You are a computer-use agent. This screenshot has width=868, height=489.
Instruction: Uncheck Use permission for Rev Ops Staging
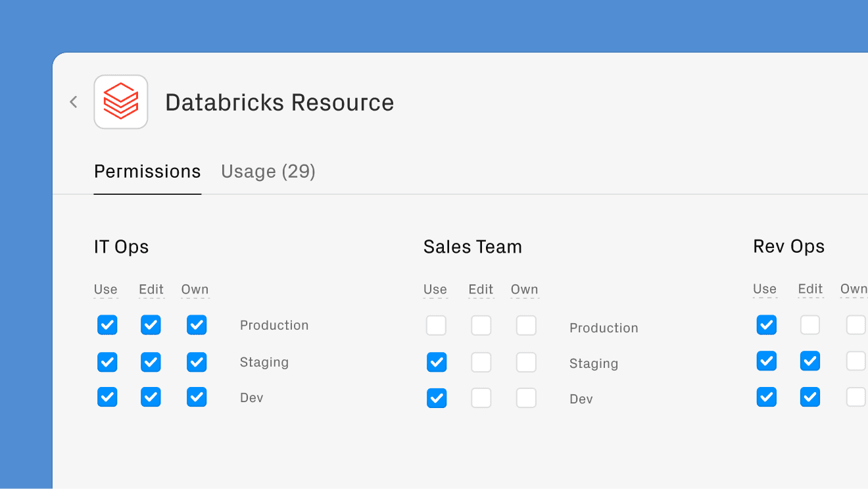coord(766,361)
